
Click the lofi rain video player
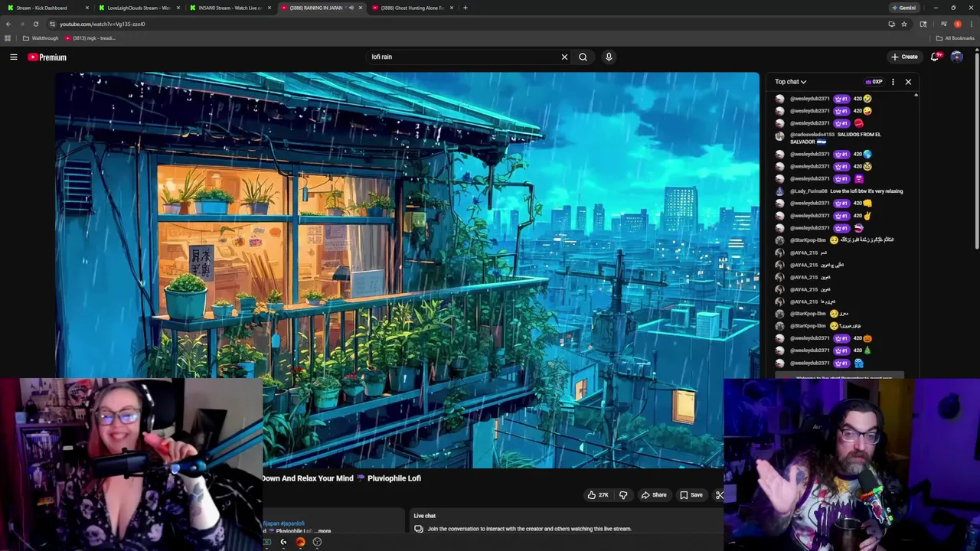point(407,270)
